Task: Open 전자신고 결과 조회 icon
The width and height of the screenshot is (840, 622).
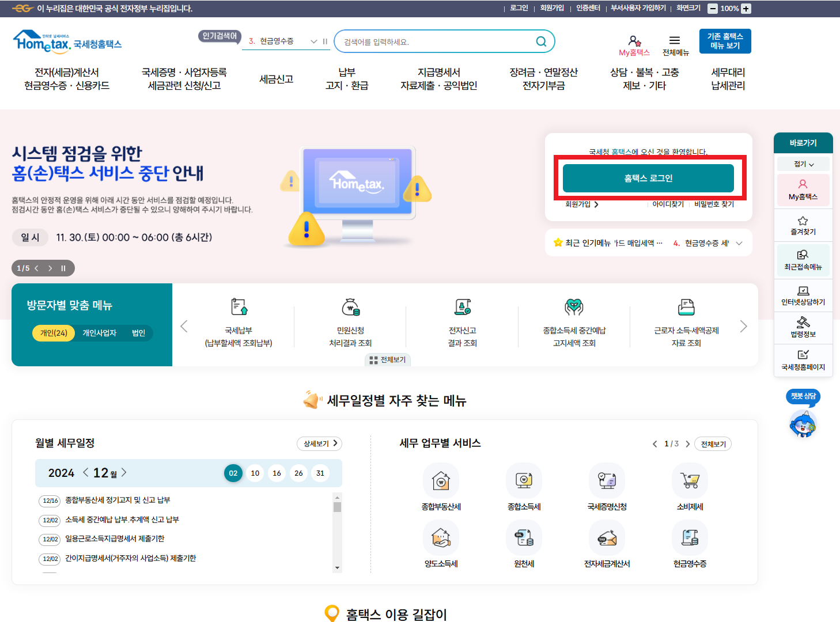Action: point(463,323)
